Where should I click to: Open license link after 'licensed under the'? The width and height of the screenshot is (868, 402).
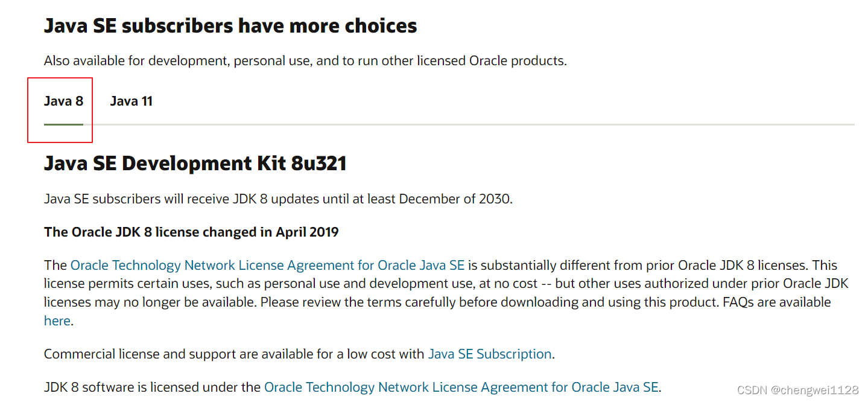point(461,387)
